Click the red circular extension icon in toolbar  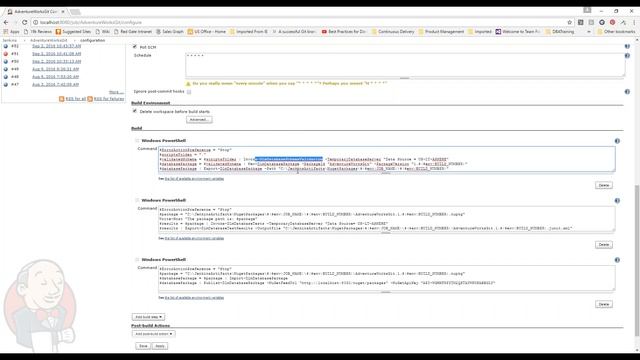point(612,22)
